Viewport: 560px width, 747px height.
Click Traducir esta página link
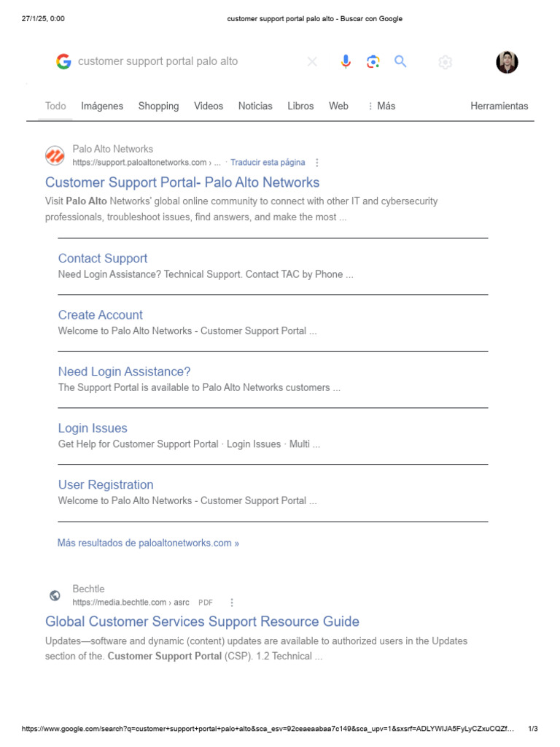point(268,163)
